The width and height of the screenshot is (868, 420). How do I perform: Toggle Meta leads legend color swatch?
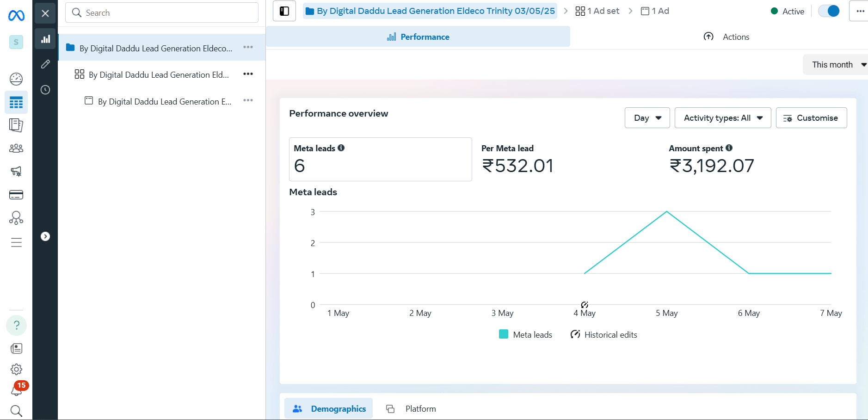(504, 334)
